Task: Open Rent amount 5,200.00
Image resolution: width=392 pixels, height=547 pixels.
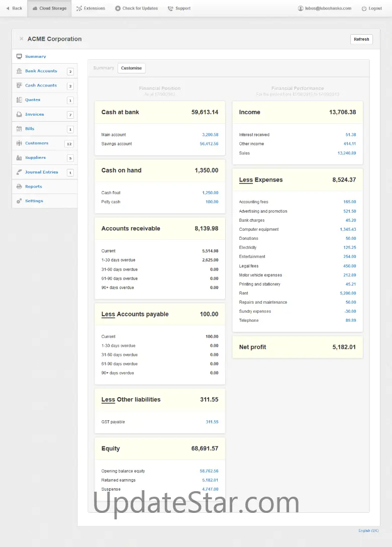Action: (348, 293)
